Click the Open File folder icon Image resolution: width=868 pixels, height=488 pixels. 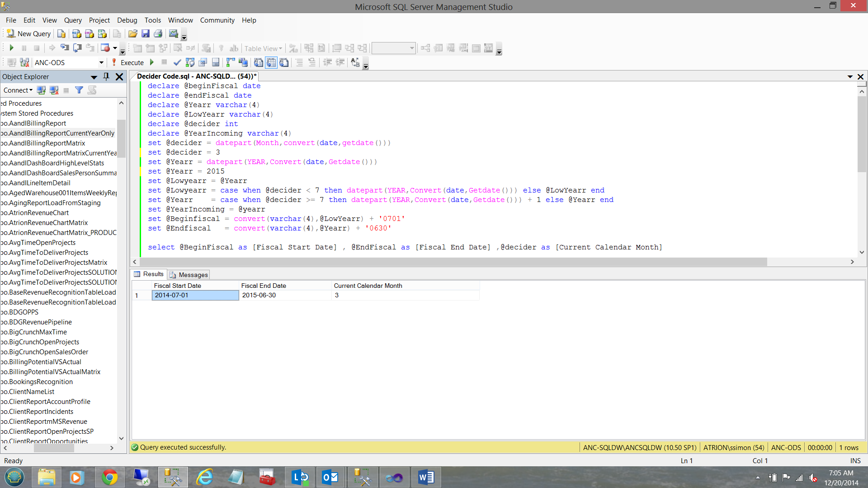click(132, 34)
